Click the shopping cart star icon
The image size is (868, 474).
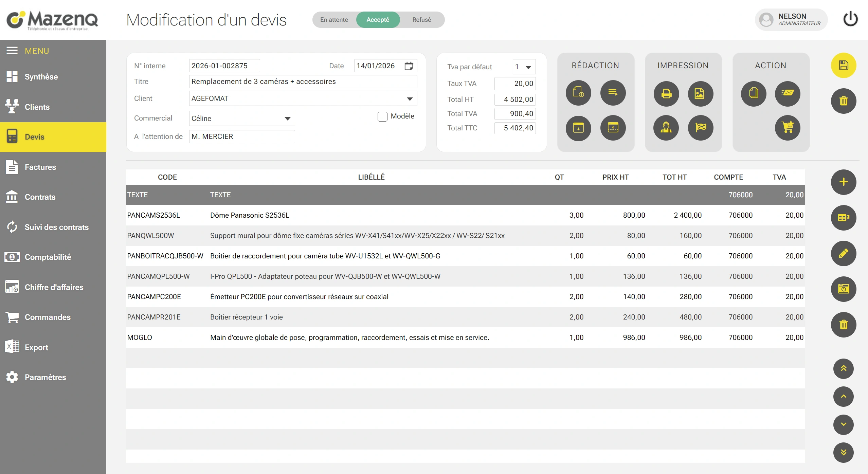pyautogui.click(x=788, y=128)
